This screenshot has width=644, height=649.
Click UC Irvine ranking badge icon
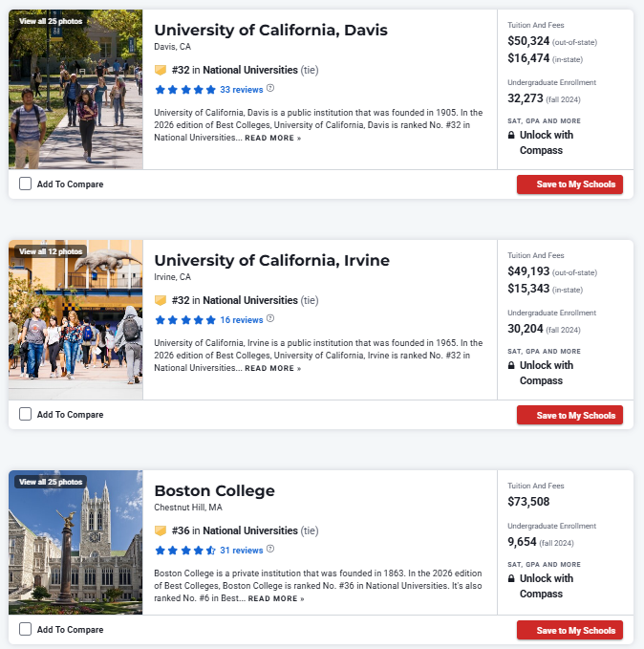click(161, 300)
